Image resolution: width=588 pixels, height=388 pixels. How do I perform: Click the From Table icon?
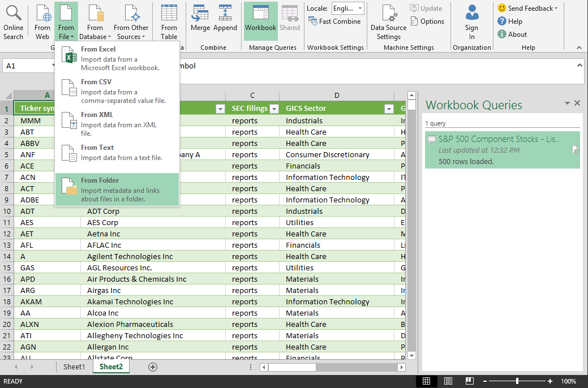[169, 21]
